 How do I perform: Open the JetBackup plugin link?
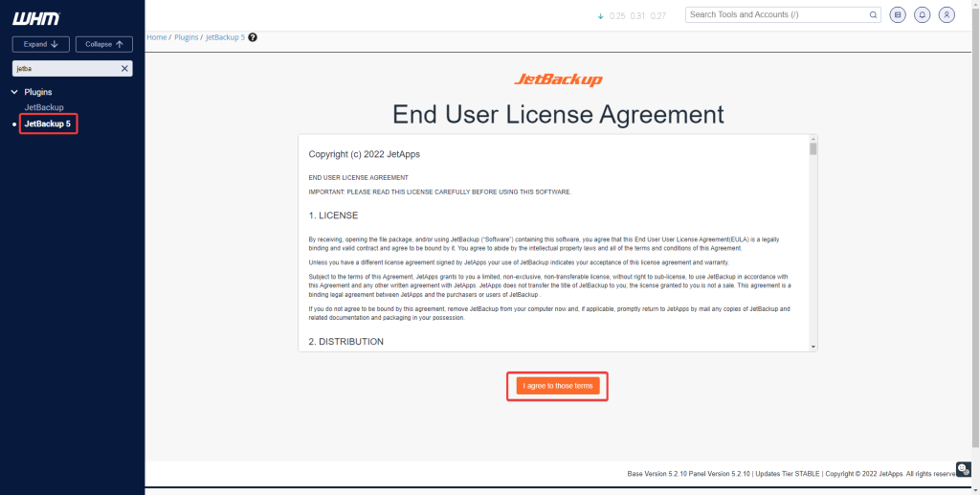[x=44, y=107]
